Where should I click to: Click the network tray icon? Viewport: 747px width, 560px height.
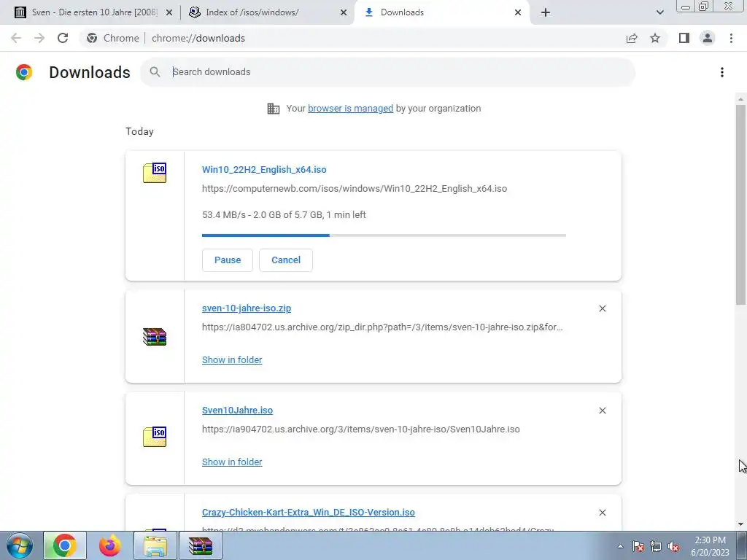coord(656,546)
